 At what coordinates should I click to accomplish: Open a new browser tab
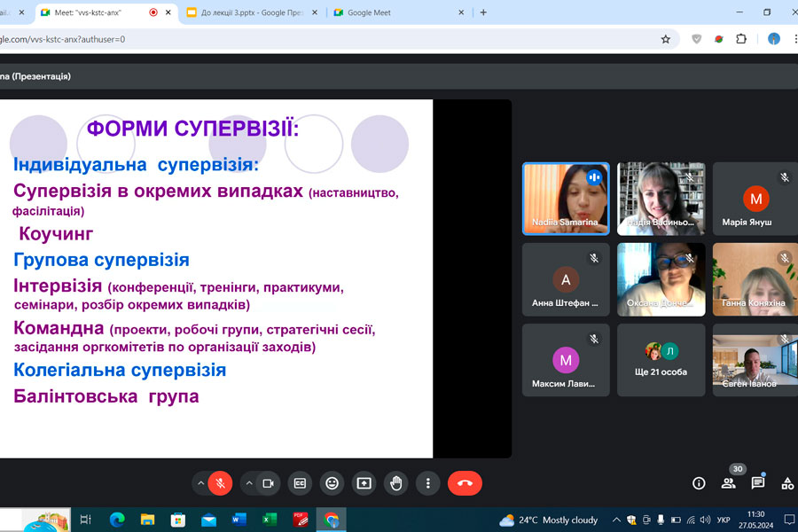click(x=483, y=12)
